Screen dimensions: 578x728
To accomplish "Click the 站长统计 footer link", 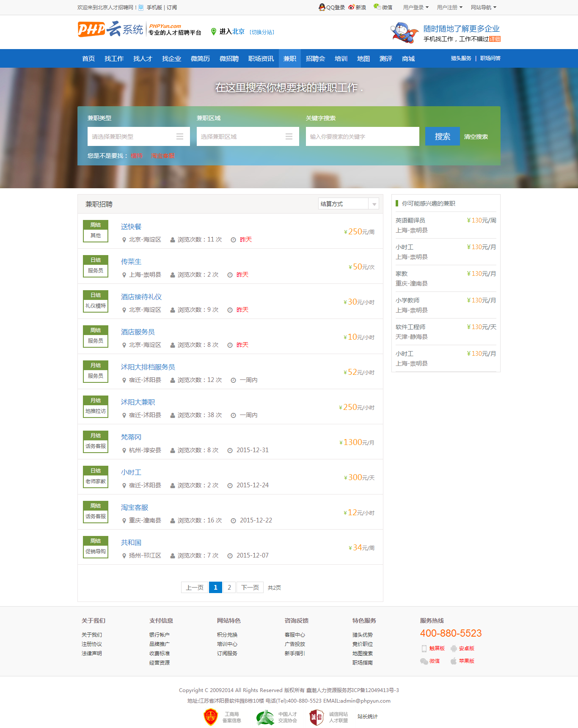I will pyautogui.click(x=367, y=717).
